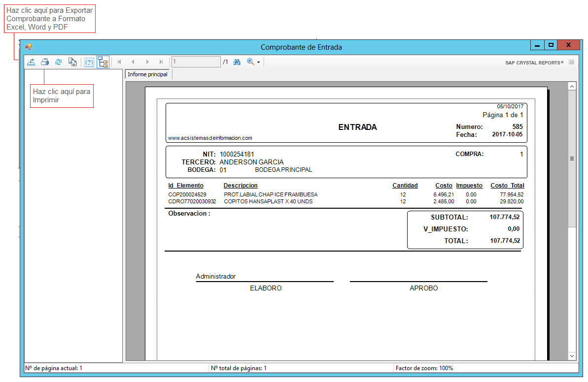Viewport: 588px width, 382px height.
Task: Expand the zoom level dropdown arrow
Action: [258, 63]
